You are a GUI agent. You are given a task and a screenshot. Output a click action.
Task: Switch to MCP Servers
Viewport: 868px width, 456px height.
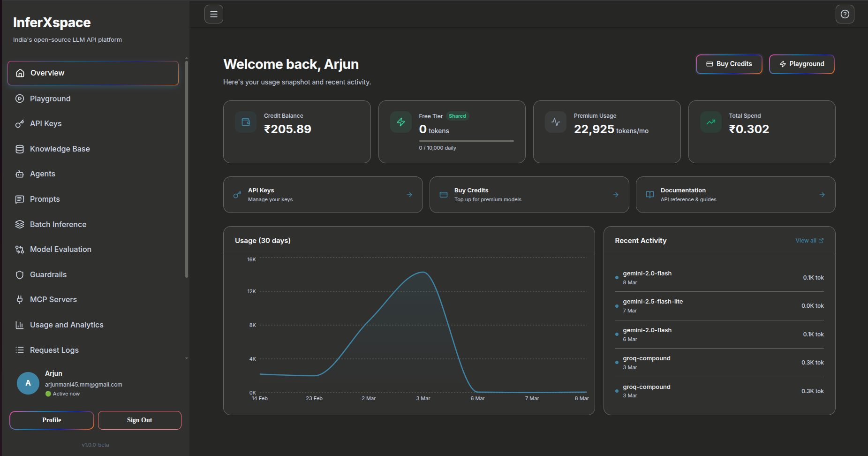click(53, 299)
